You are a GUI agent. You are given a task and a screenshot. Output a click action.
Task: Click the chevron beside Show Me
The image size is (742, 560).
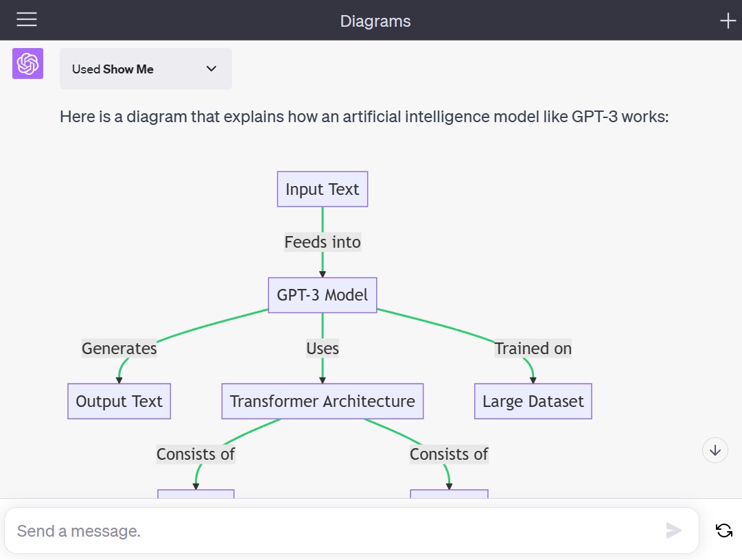click(x=211, y=69)
